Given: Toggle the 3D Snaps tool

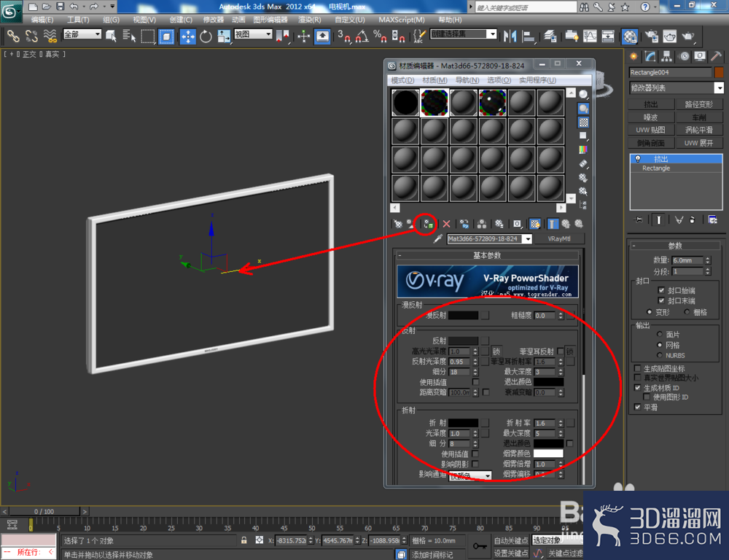Looking at the screenshot, I should click(343, 36).
